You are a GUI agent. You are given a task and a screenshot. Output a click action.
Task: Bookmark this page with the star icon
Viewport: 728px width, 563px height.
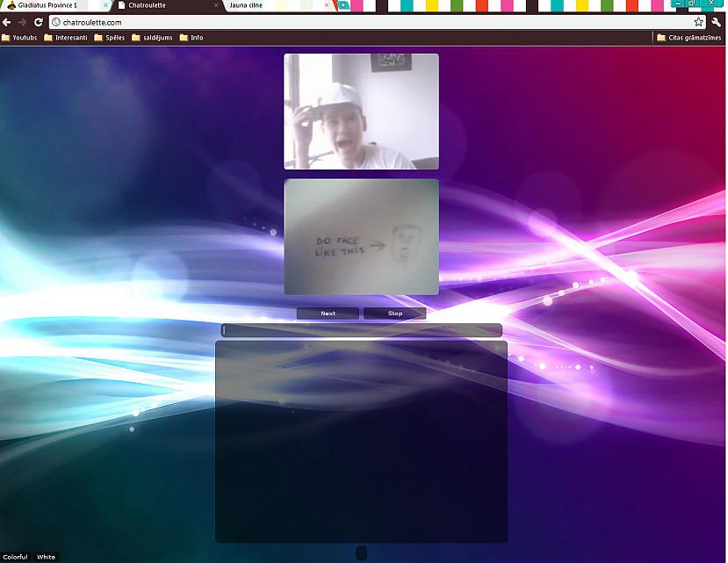[x=698, y=22]
